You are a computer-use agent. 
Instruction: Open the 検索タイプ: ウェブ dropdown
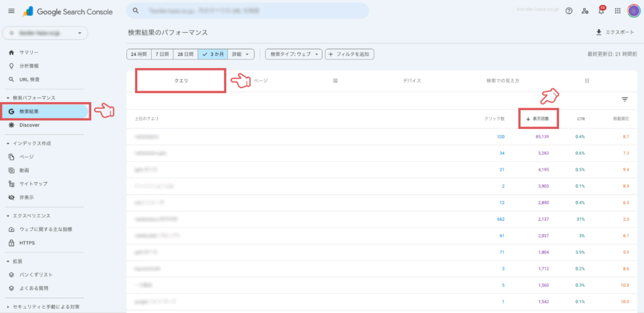[x=294, y=54]
